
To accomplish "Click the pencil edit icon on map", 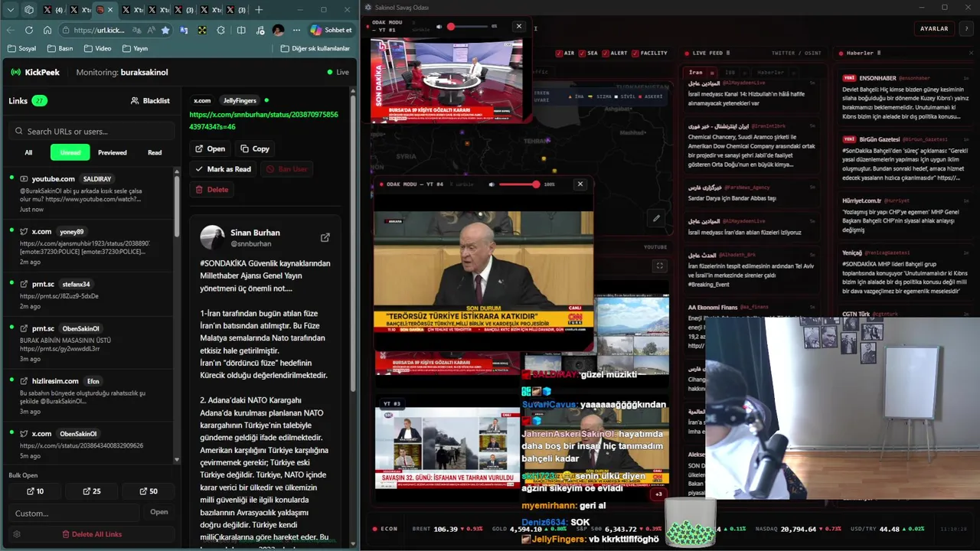I will (x=656, y=218).
